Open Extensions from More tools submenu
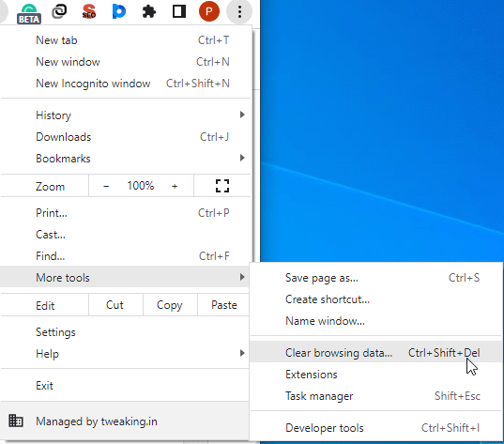This screenshot has width=504, height=444. (376, 375)
